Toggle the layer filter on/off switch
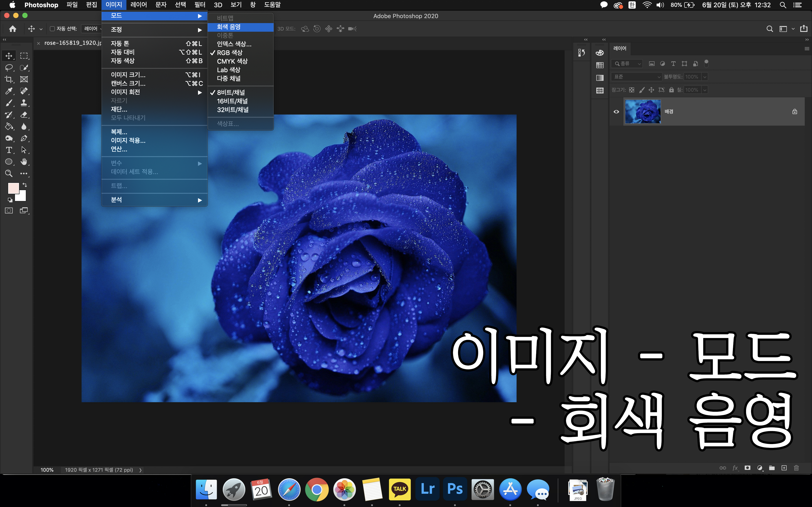Viewport: 812px width, 507px height. click(706, 63)
